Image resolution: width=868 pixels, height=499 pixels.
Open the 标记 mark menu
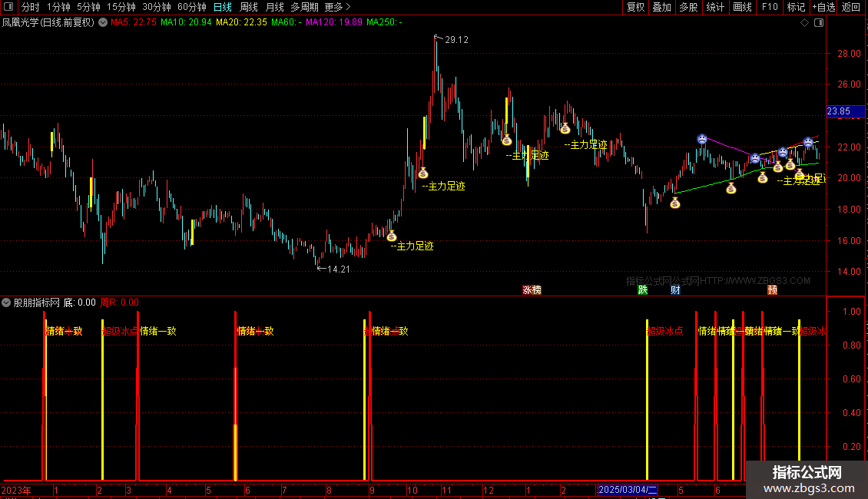(x=796, y=7)
